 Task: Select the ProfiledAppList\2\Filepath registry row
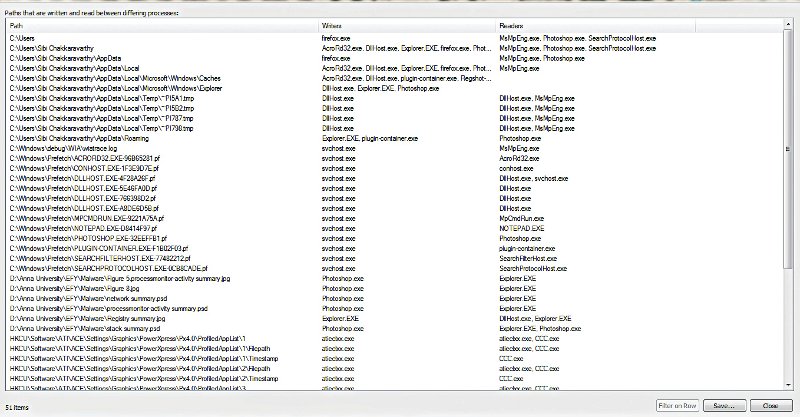point(394,369)
